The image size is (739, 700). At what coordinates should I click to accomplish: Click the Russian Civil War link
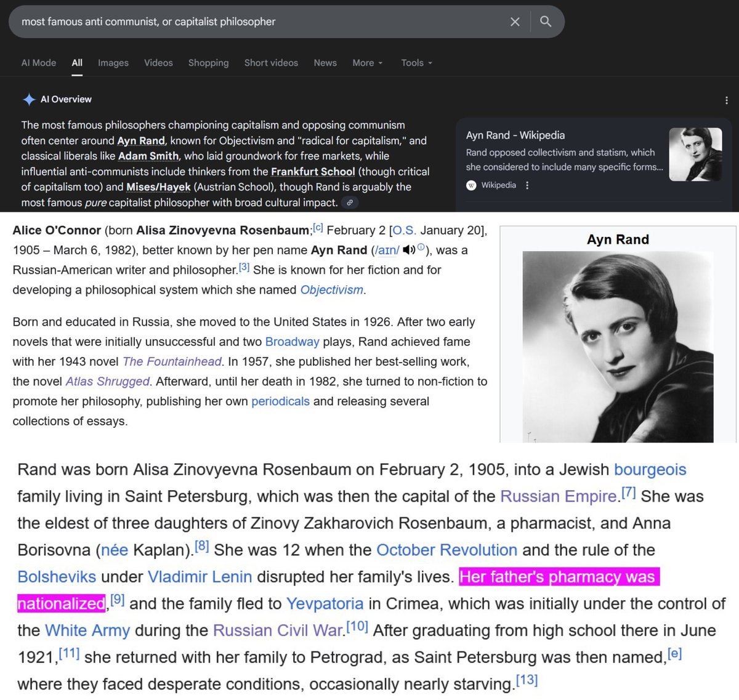click(278, 630)
